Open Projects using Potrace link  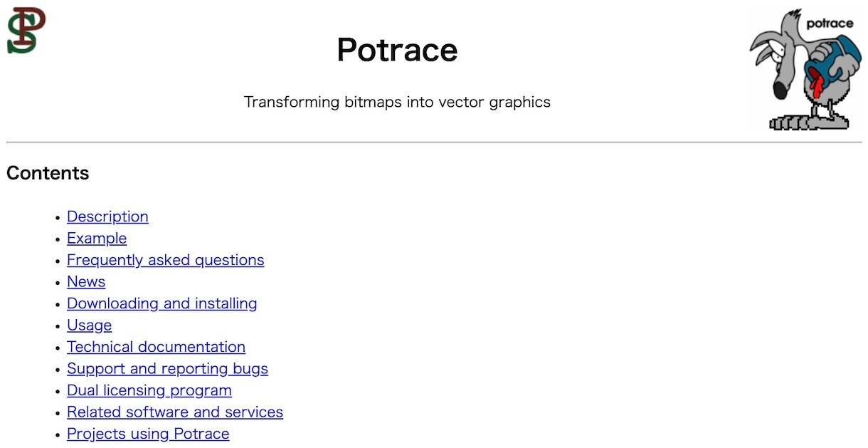[x=148, y=434]
